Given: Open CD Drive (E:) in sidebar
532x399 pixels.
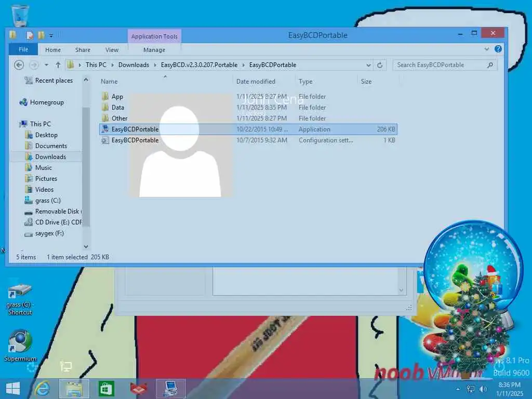Looking at the screenshot, I should (52, 222).
